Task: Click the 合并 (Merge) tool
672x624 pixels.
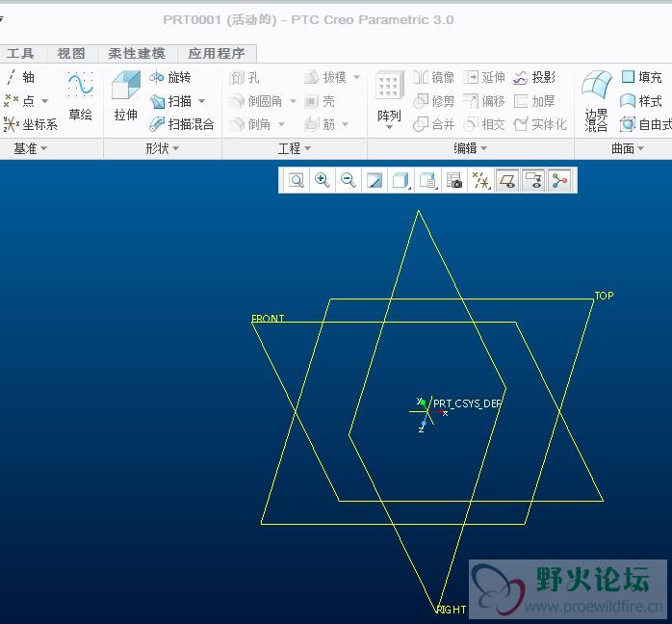Action: coord(433,124)
